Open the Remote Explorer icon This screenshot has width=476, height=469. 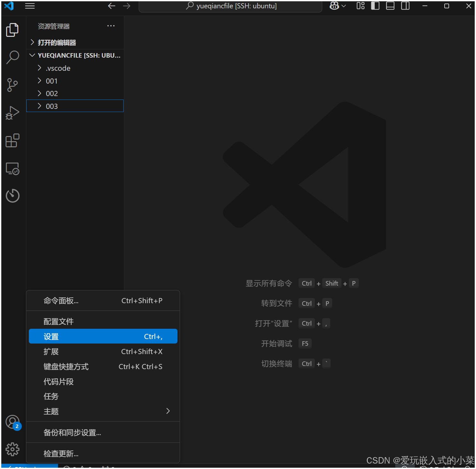(12, 168)
